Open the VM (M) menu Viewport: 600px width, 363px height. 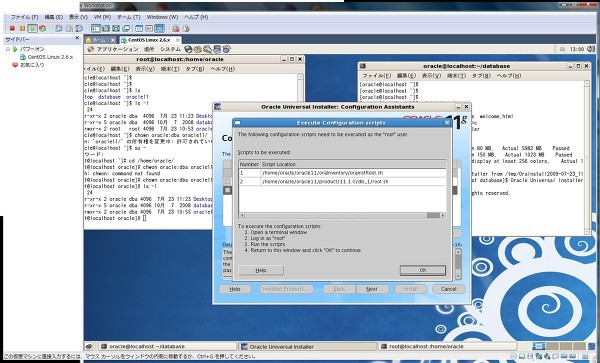pyautogui.click(x=102, y=17)
